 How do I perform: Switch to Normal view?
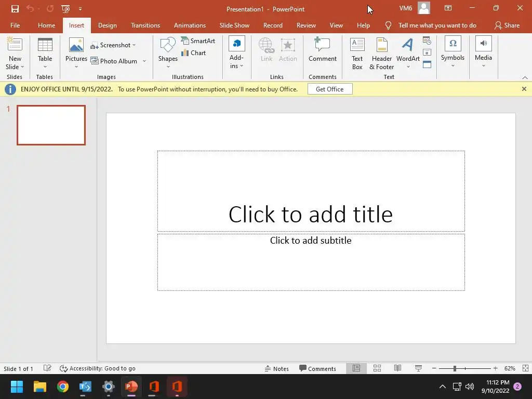click(x=356, y=368)
